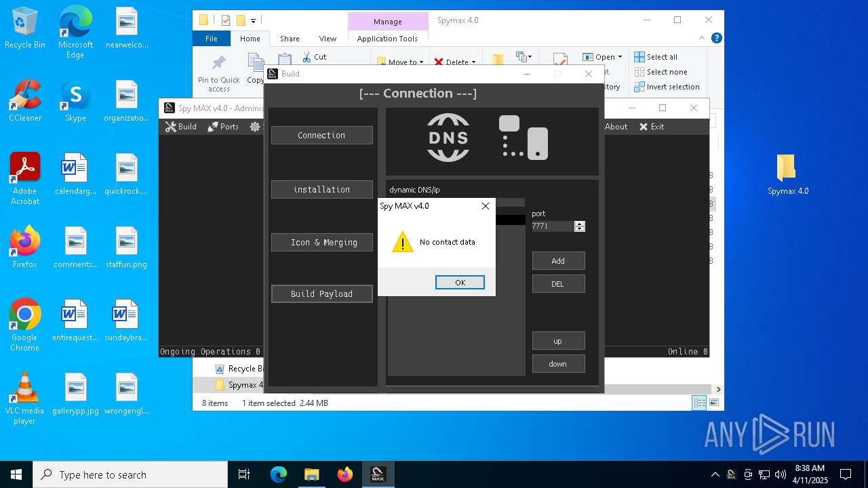Select CCleaner desktop shortcut
The width and height of the screenshot is (868, 488).
pyautogui.click(x=25, y=101)
